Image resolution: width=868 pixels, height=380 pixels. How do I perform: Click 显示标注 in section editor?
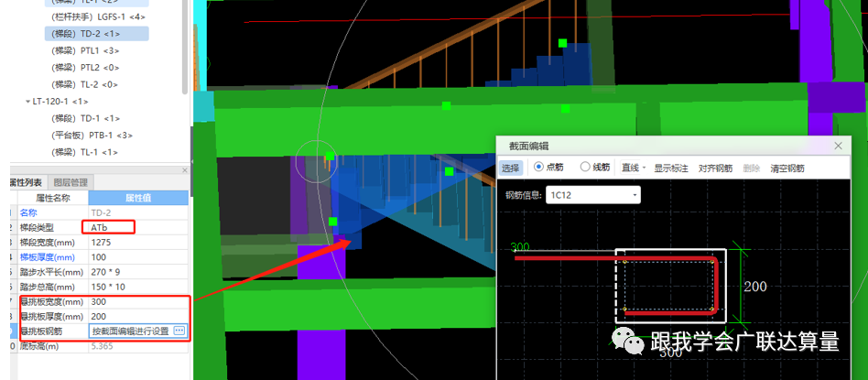point(671,168)
